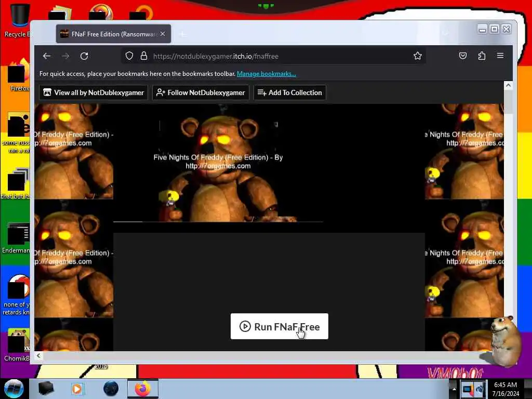
Task: Click the Five Nights Of Freddy banner image
Action: (218, 163)
